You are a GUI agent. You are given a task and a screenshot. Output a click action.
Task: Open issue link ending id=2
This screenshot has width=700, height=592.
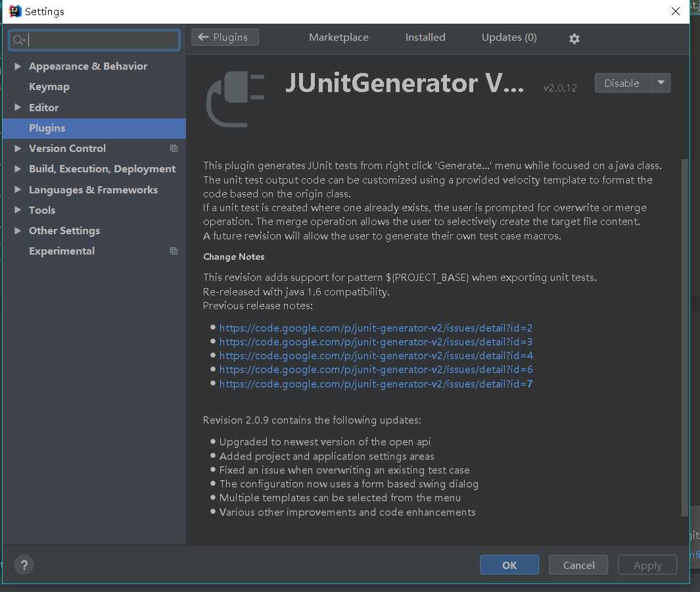pos(376,328)
